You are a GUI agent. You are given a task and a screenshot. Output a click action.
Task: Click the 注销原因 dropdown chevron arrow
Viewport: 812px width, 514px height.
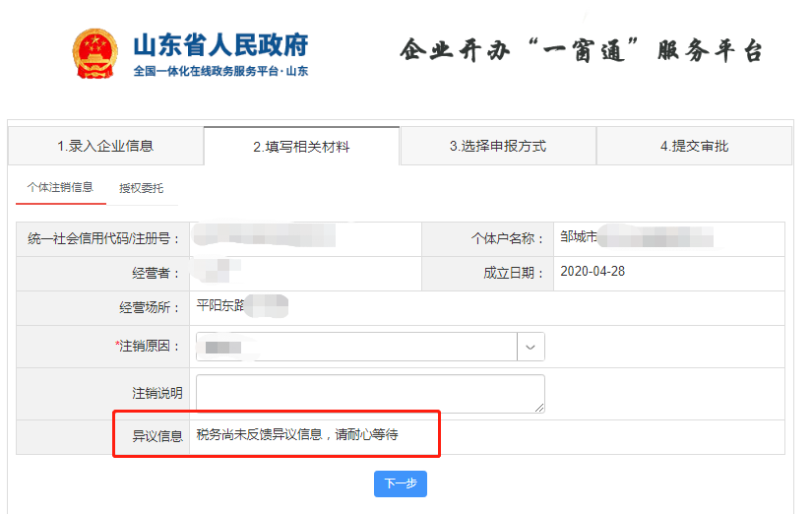coord(531,347)
